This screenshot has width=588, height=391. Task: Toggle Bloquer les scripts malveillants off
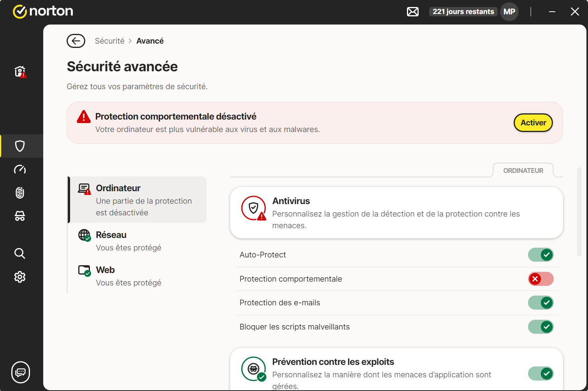[540, 327]
